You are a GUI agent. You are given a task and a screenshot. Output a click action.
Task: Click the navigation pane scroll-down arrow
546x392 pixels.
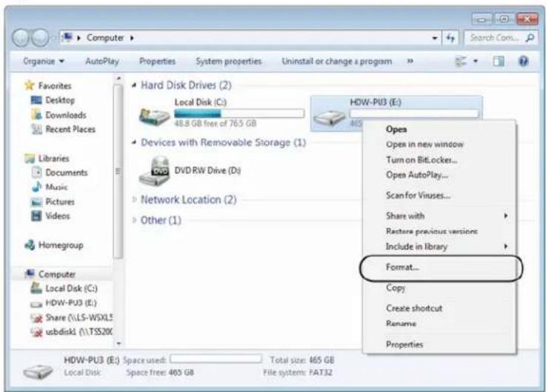click(x=119, y=343)
